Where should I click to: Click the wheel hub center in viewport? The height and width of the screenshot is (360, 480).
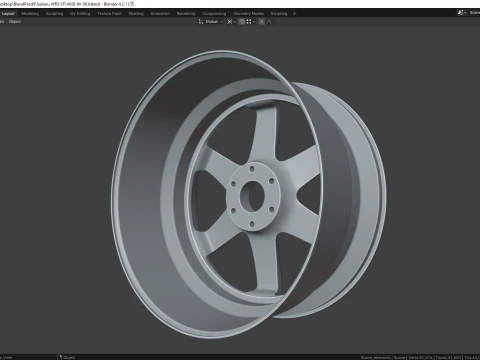(x=252, y=197)
